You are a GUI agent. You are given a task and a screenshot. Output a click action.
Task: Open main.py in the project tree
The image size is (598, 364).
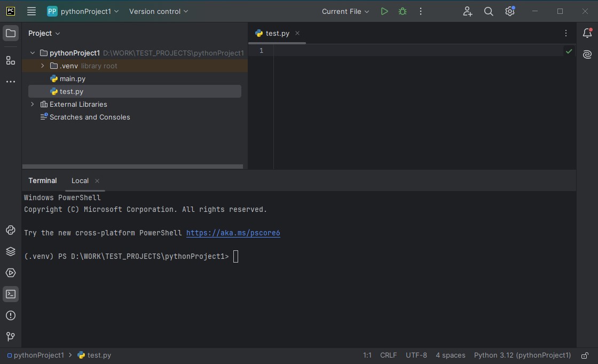coord(72,78)
